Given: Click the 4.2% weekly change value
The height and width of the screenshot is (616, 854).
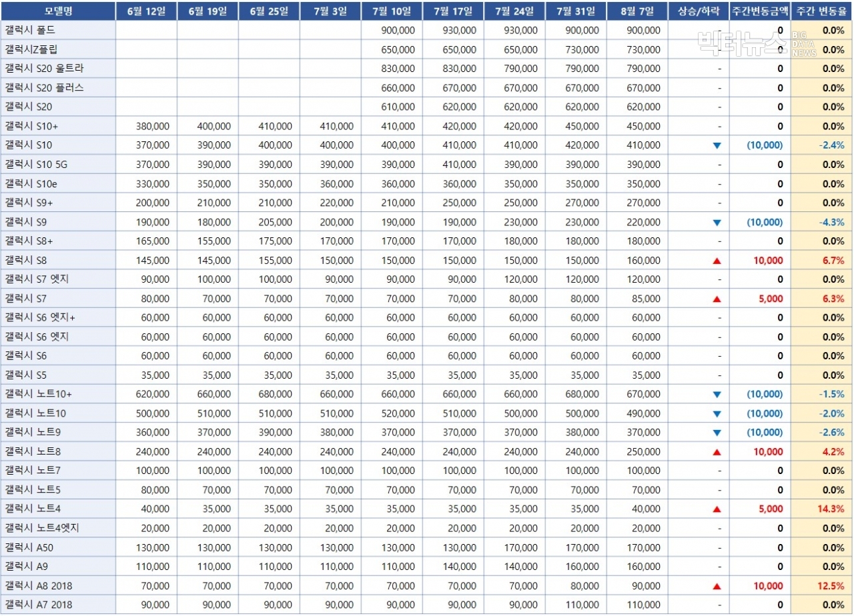Looking at the screenshot, I should [x=833, y=452].
